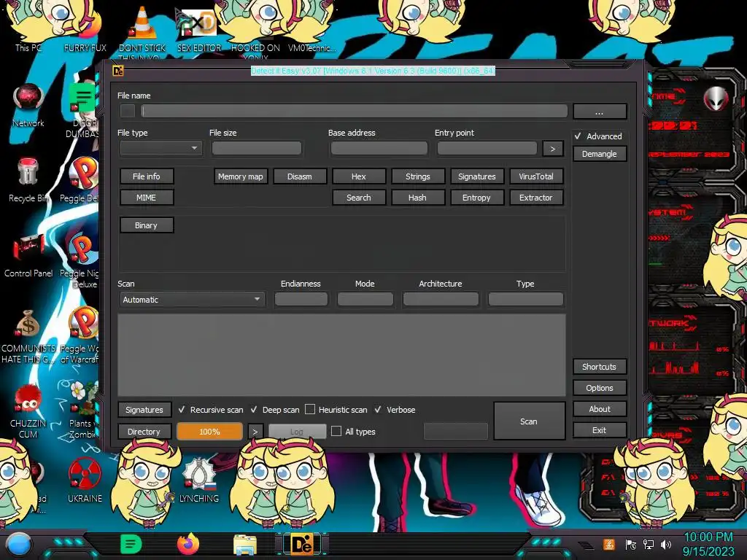This screenshot has height=560, width=747.
Task: Click the Hash button
Action: (x=418, y=198)
